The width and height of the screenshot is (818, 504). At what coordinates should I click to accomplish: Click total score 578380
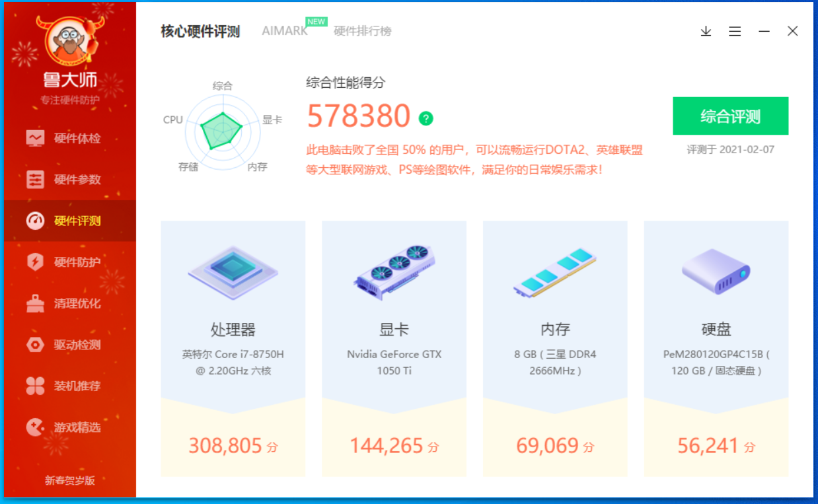[x=359, y=116]
